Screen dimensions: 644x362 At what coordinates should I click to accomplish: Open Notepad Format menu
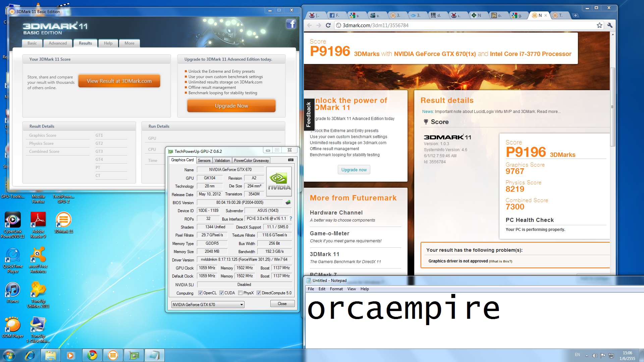336,289
